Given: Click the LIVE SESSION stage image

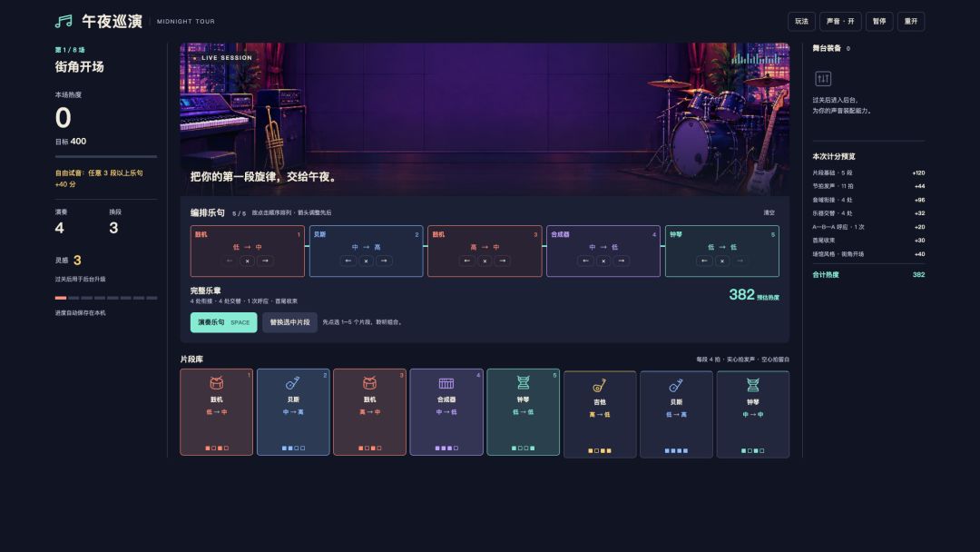Looking at the screenshot, I should [x=485, y=120].
